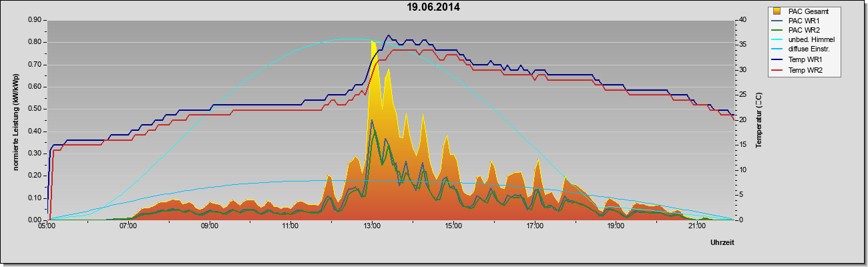Click the PAC Gesamt orange legend swatch

point(777,11)
